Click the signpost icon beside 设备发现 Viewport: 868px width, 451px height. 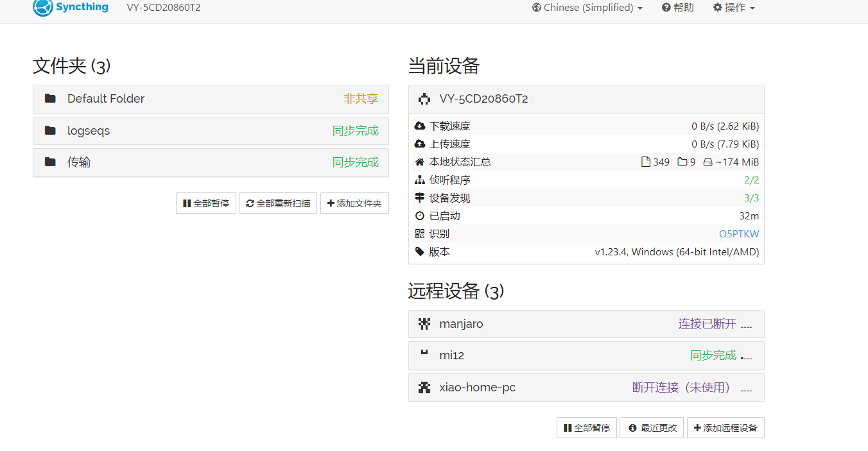[x=420, y=198]
